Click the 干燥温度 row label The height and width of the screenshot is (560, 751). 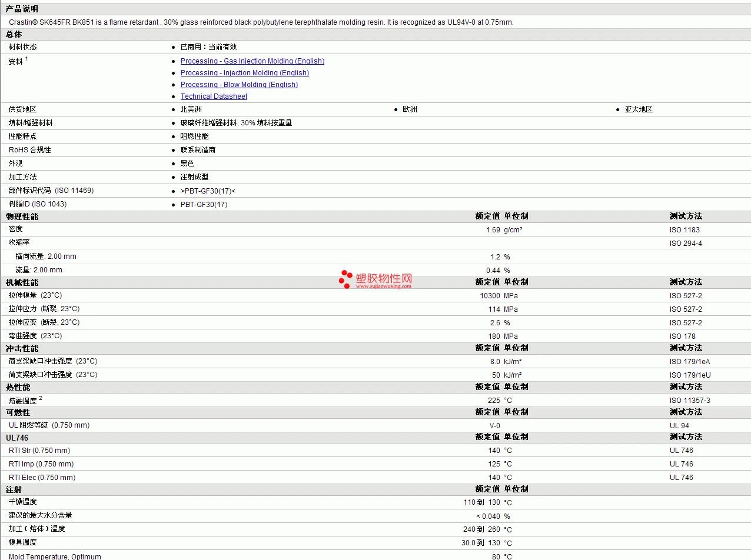[x=22, y=502]
